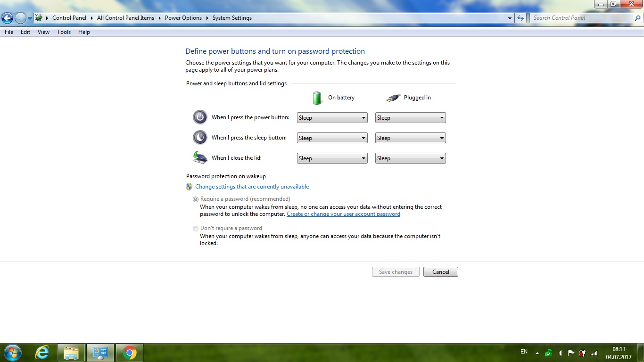Open the Help menu
The image size is (644, 362).
click(84, 32)
